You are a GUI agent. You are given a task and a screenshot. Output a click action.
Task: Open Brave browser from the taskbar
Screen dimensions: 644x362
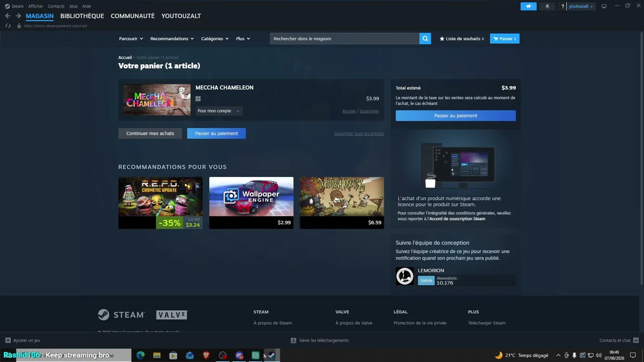(x=206, y=355)
